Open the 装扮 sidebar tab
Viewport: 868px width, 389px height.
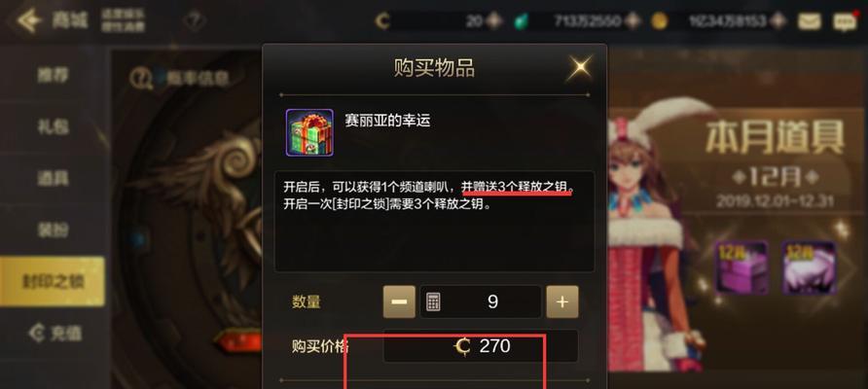pos(53,230)
